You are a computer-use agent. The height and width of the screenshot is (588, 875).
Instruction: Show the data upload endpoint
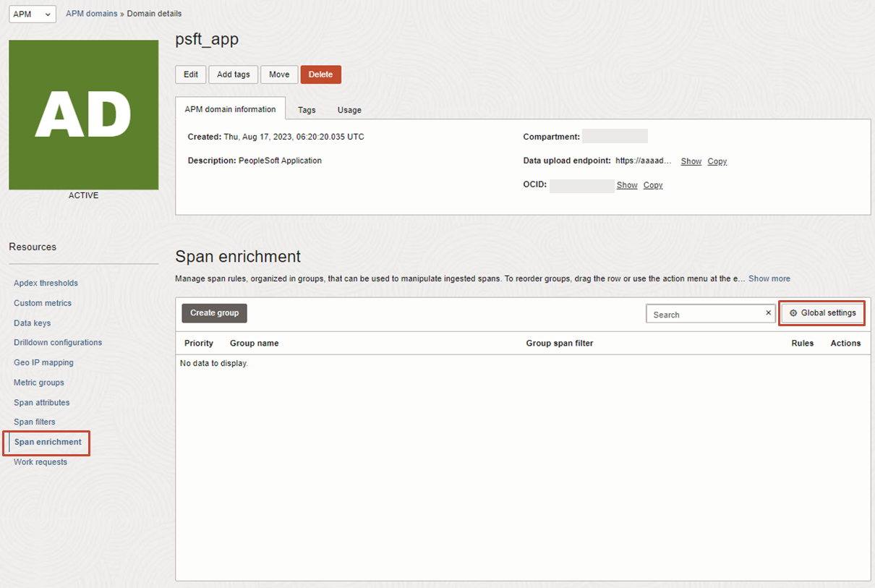pyautogui.click(x=691, y=161)
